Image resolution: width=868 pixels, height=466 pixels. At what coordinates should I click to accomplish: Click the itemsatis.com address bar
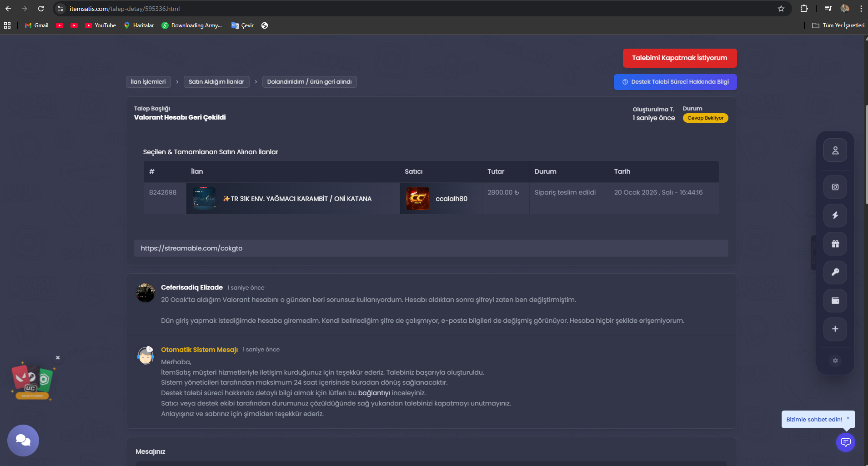[x=423, y=9]
